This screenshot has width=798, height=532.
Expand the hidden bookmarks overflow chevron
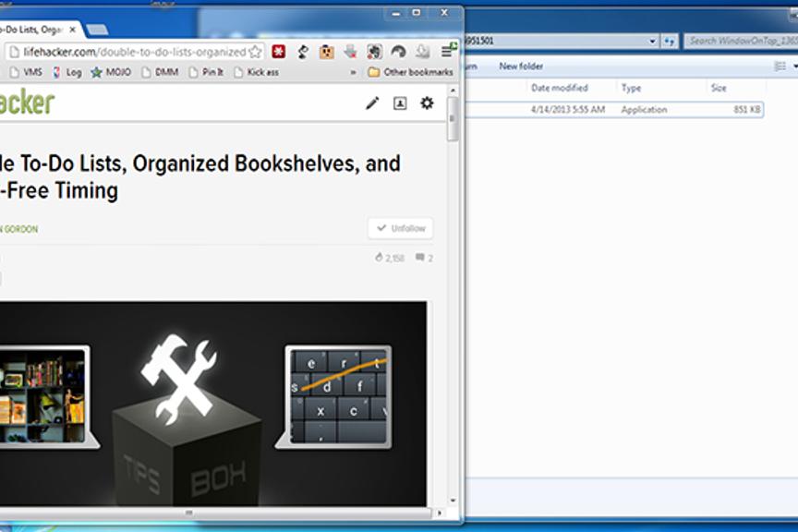pyautogui.click(x=353, y=72)
